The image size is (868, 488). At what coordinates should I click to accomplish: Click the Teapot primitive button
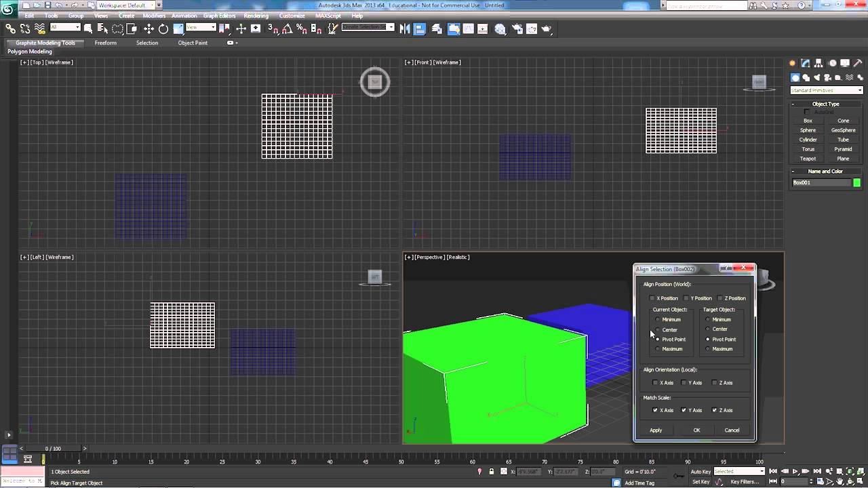pos(808,159)
